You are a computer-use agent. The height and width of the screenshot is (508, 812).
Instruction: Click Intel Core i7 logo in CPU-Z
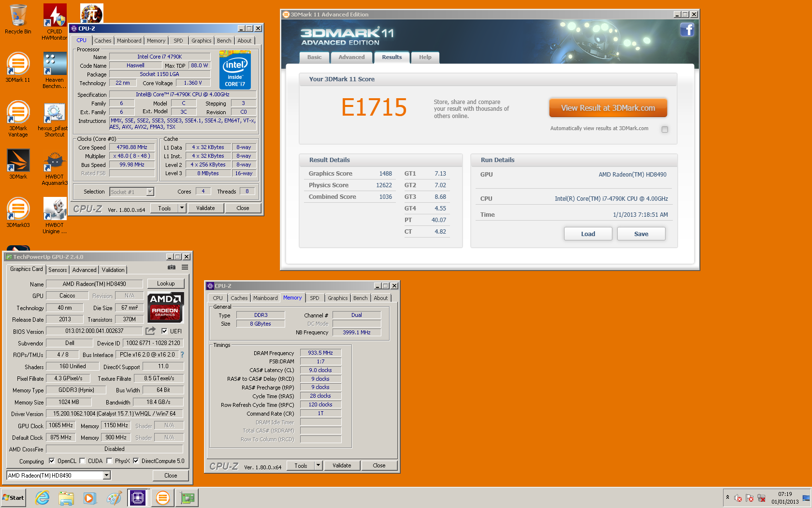coord(235,70)
